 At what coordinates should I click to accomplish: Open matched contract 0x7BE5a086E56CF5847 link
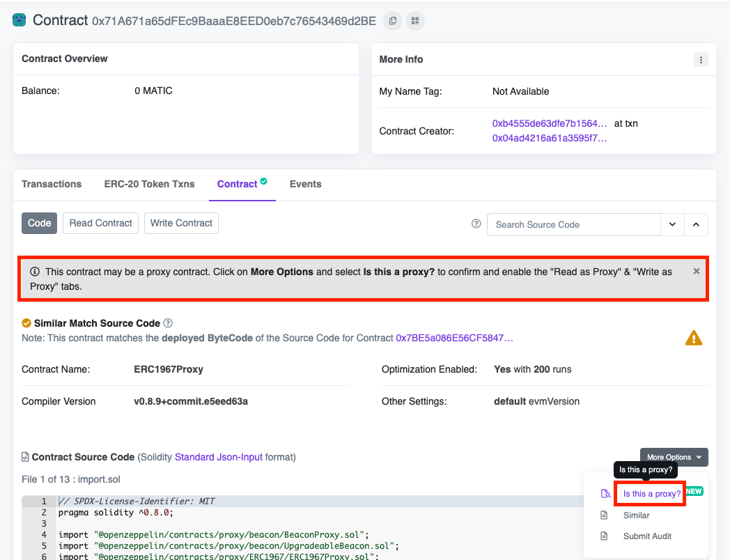(x=454, y=338)
